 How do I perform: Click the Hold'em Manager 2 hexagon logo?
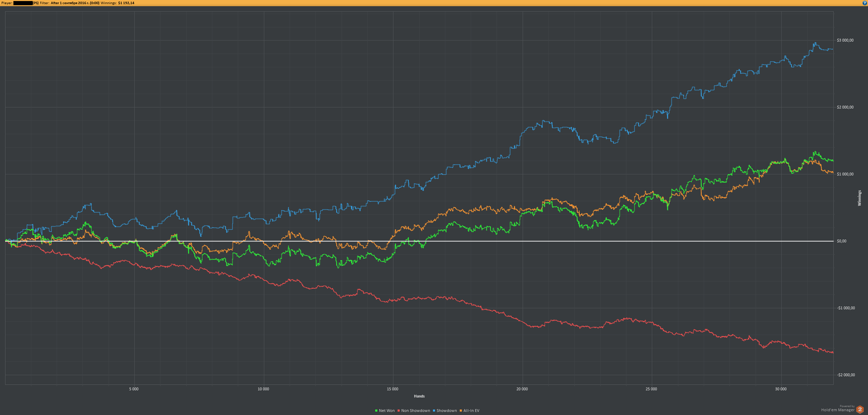click(x=860, y=410)
